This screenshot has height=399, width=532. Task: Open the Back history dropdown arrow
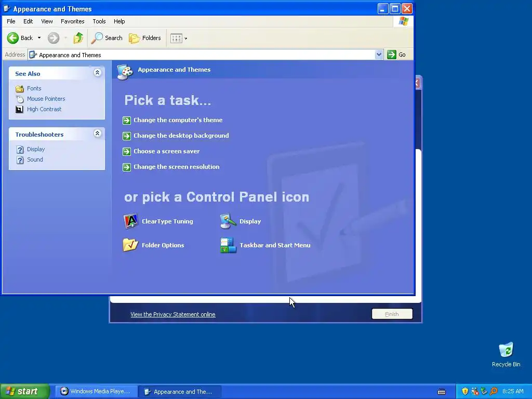39,38
